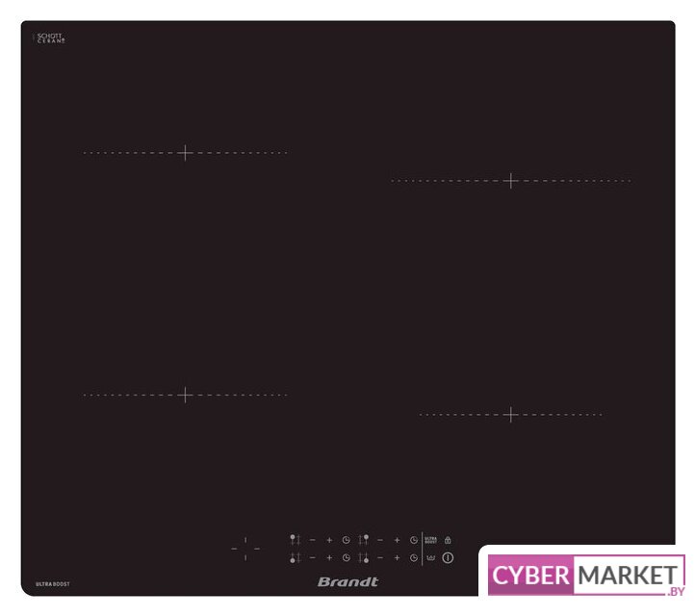Tap the rear-right zone plus key
Viewport: 695px width, 616px height.
point(398,540)
